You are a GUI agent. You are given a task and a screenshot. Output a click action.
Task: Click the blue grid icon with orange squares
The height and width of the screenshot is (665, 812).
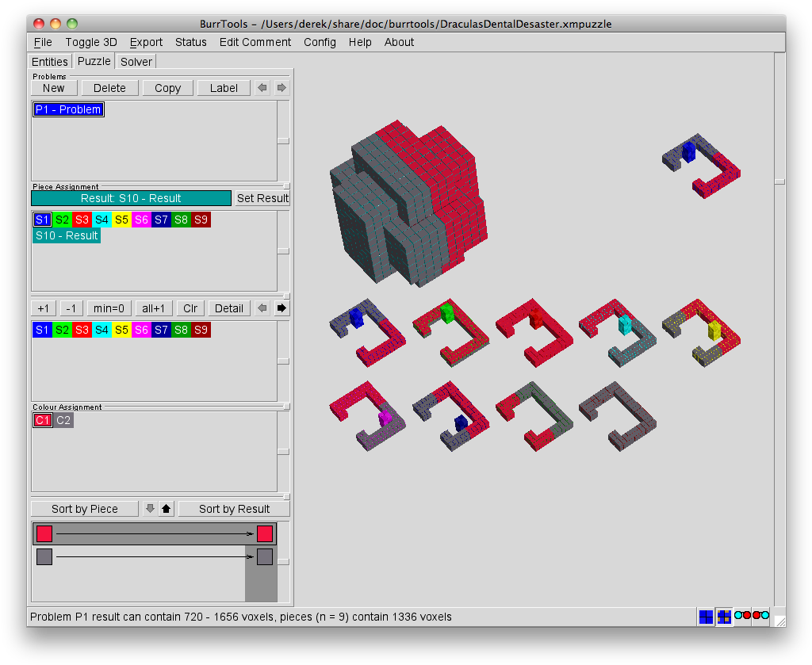724,617
